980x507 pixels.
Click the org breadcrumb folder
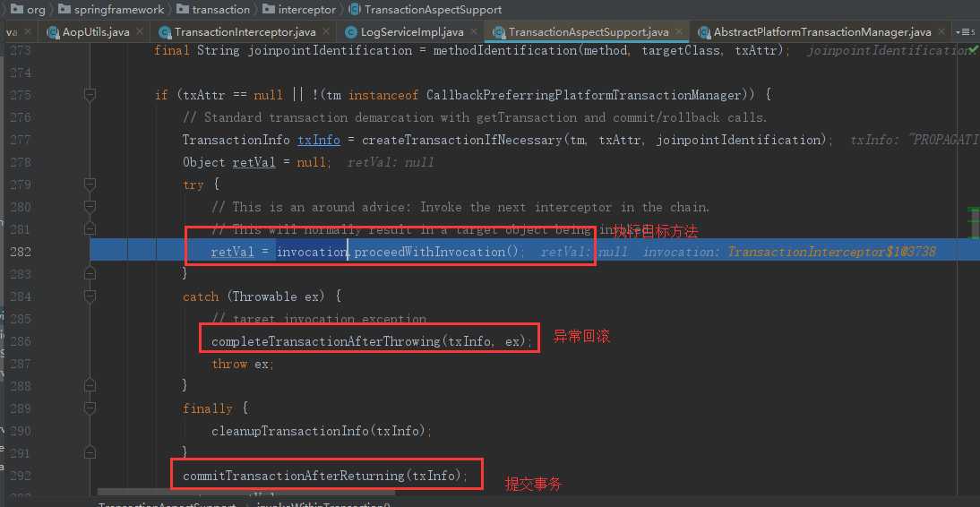[x=29, y=9]
